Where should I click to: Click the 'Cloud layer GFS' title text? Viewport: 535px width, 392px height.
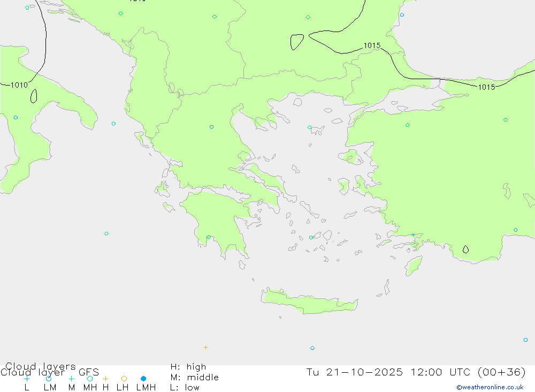50,372
